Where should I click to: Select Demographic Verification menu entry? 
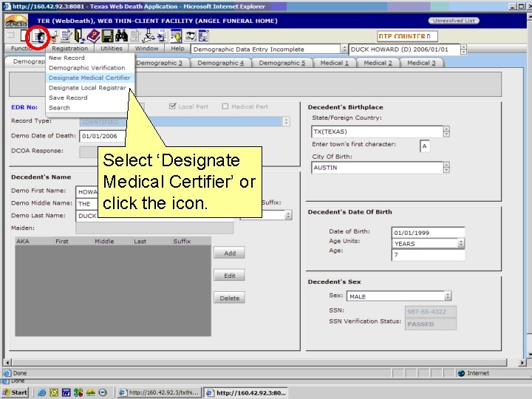[87, 68]
